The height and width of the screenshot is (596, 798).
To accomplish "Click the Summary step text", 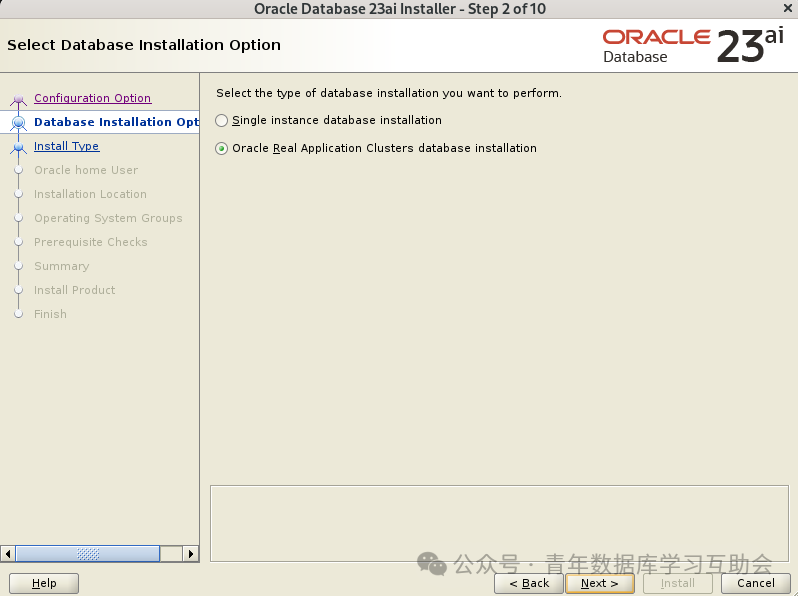I will 62,266.
